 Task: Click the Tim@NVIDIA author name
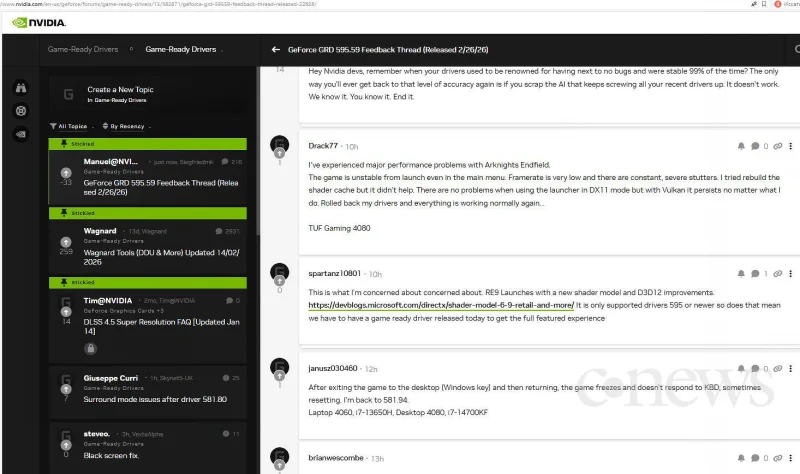click(x=108, y=301)
